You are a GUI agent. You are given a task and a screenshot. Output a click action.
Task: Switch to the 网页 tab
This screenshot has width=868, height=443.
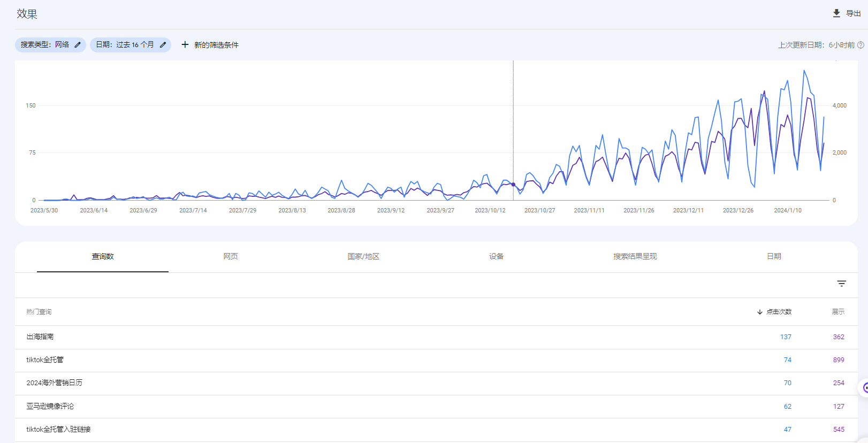[x=231, y=257]
